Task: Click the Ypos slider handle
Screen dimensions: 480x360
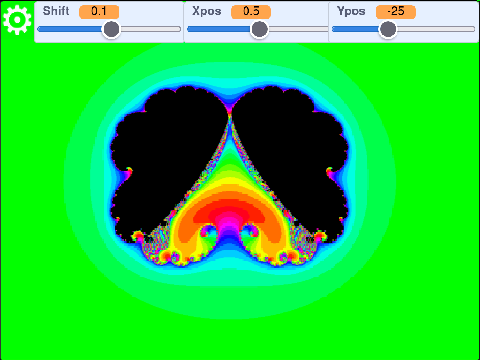Action: pos(388,29)
